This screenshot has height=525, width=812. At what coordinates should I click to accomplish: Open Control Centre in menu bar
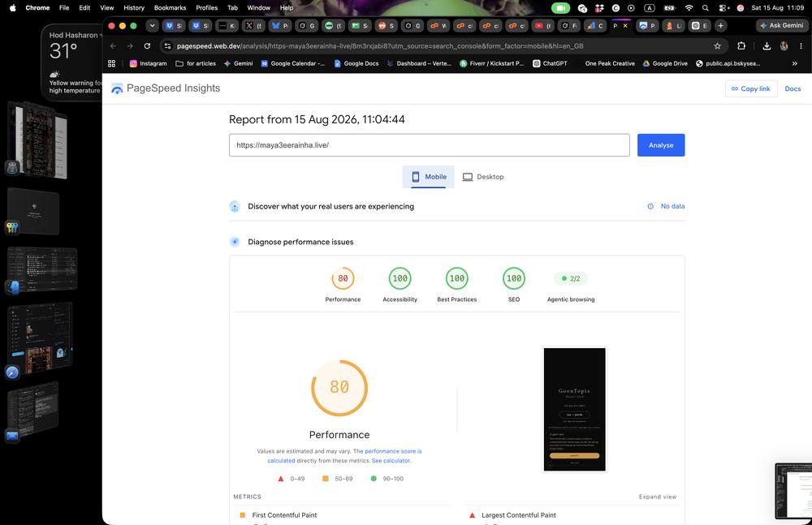(724, 8)
